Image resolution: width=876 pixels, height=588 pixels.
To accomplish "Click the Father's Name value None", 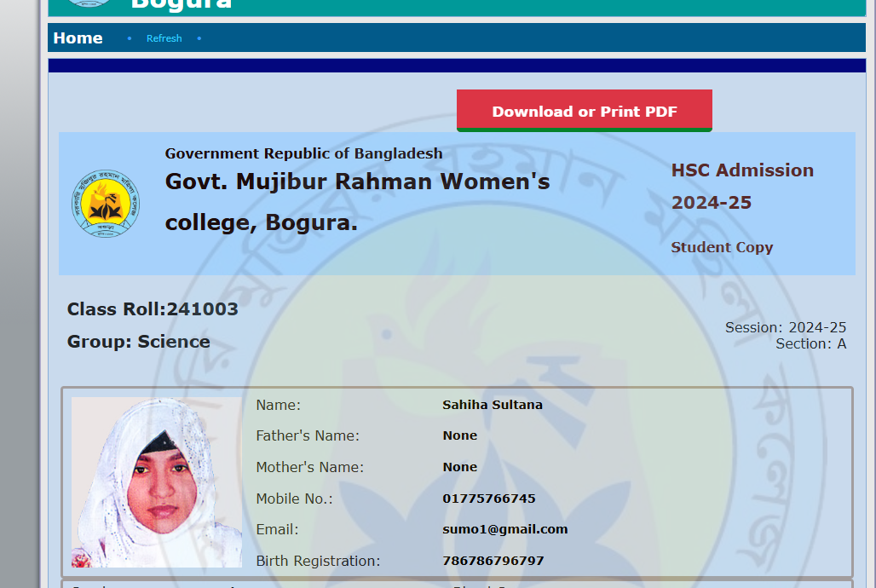I will coord(459,435).
